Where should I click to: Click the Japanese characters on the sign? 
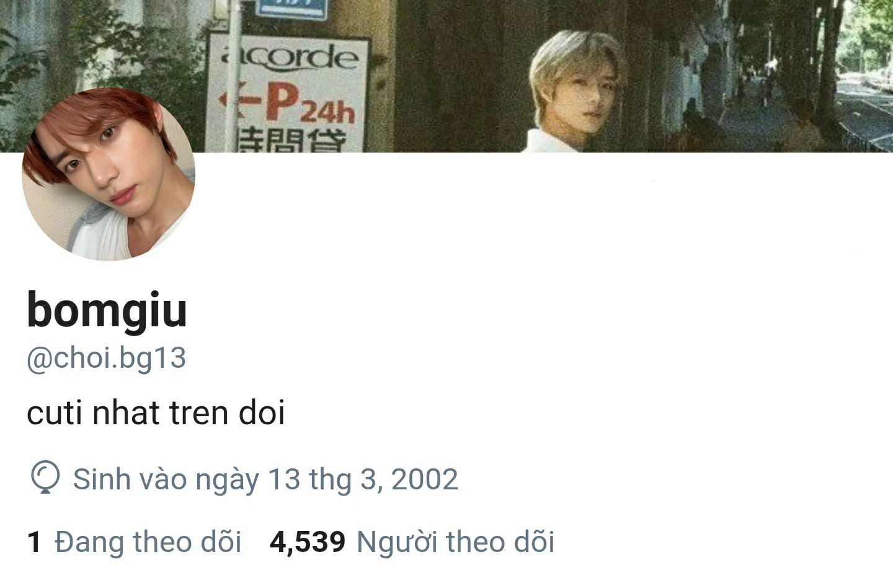(x=291, y=141)
